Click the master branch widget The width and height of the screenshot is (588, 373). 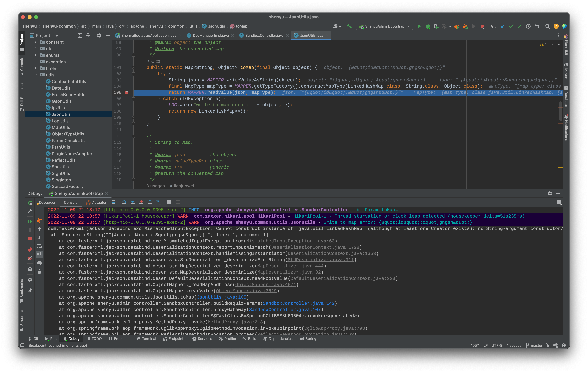tap(534, 345)
